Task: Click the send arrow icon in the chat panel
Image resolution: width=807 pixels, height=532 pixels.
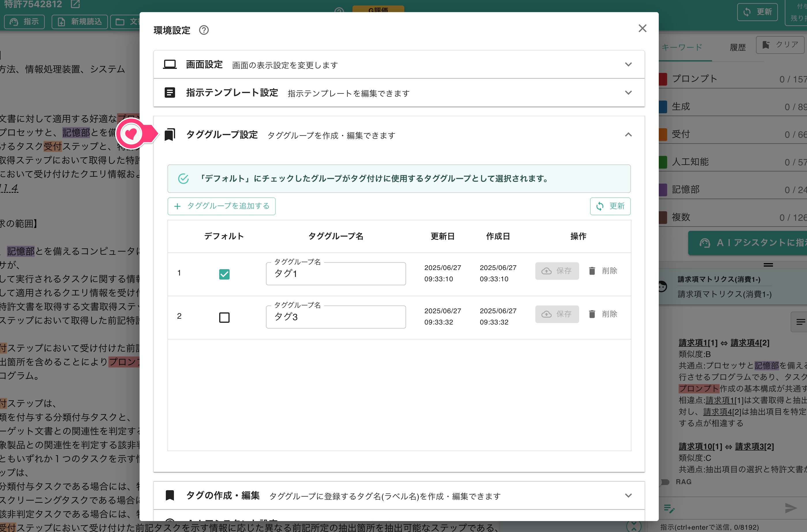Action: pos(791,508)
